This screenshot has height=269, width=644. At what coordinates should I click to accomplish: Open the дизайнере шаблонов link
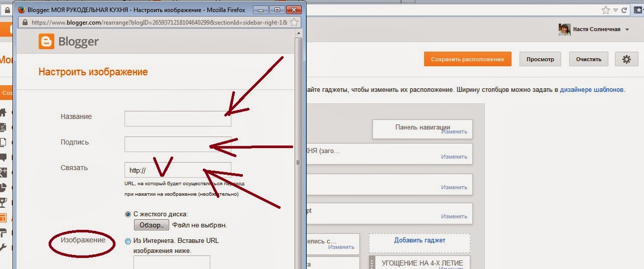(592, 90)
